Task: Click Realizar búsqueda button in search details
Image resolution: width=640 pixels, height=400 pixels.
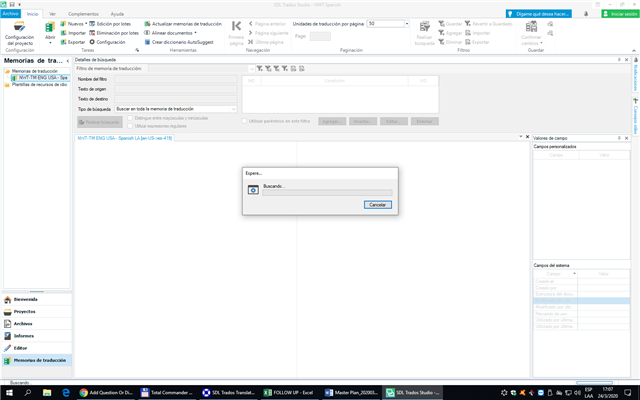Action: [x=100, y=122]
